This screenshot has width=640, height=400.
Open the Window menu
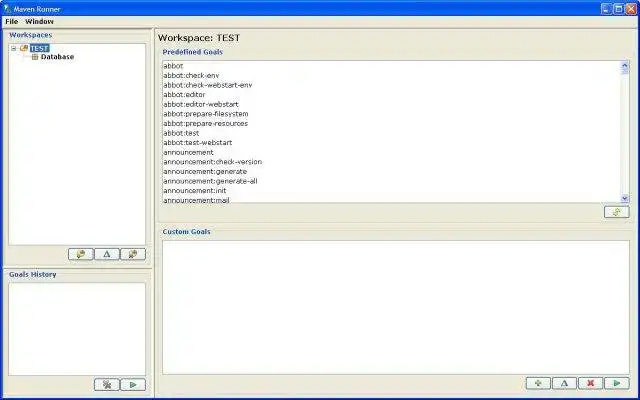click(x=39, y=22)
